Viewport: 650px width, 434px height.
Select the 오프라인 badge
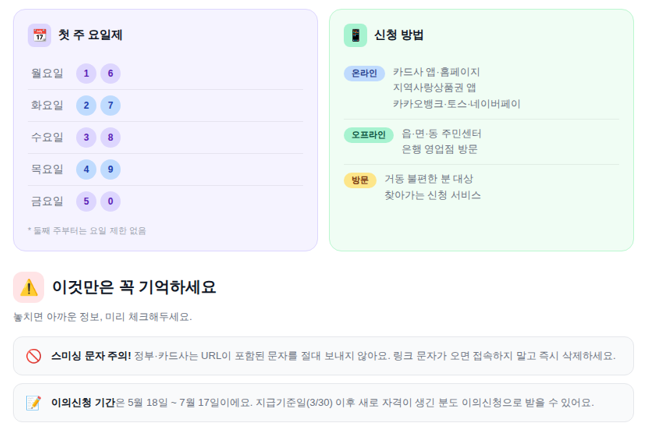tap(369, 134)
